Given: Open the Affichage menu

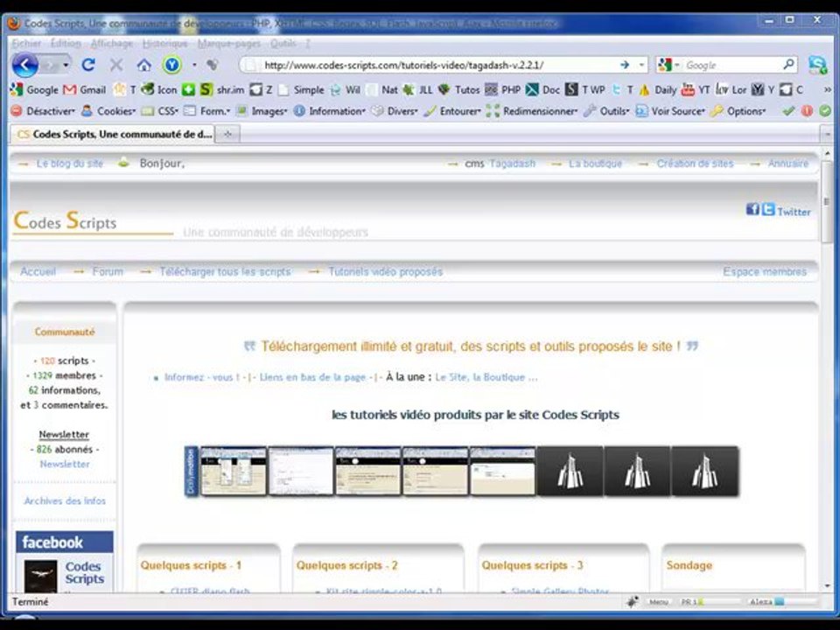Looking at the screenshot, I should [x=111, y=44].
